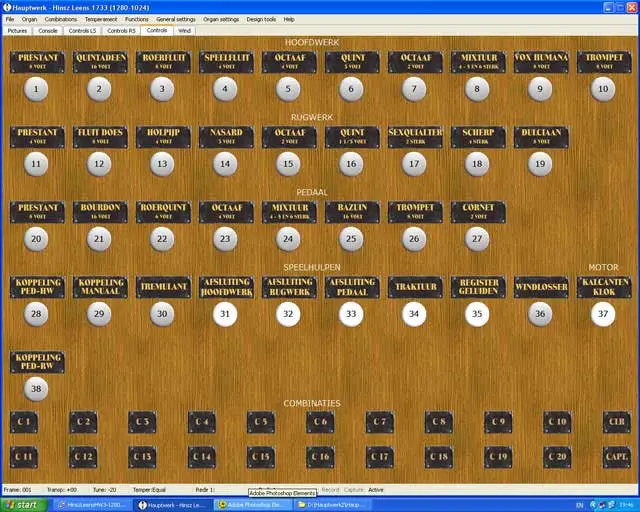Open the Windows Start menu

pos(22,505)
